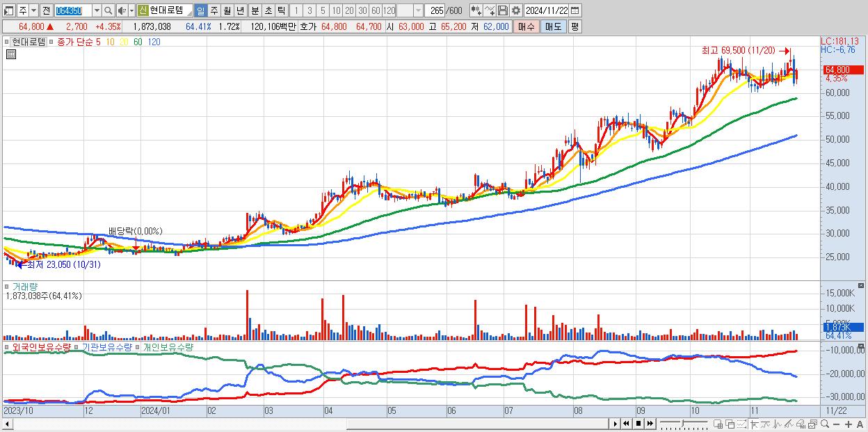The image size is (868, 432).
Task: Open the calendar date picker icon
Action: (575, 10)
